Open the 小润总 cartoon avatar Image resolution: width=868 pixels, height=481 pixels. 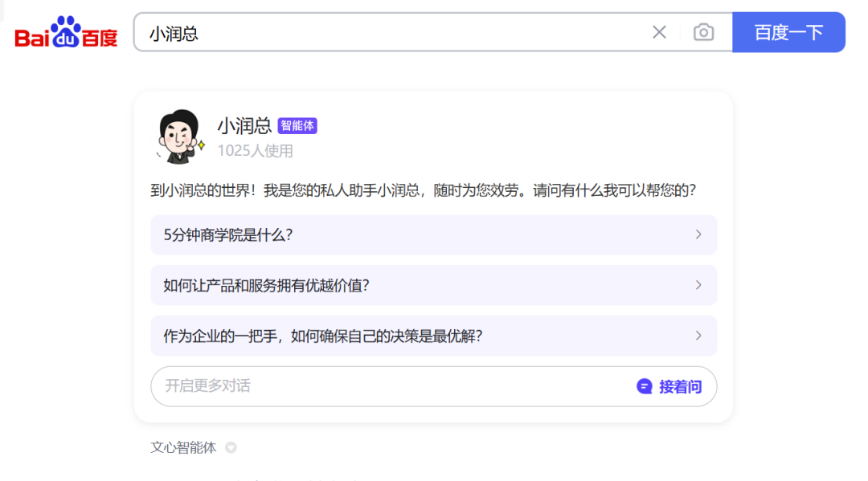coord(180,137)
